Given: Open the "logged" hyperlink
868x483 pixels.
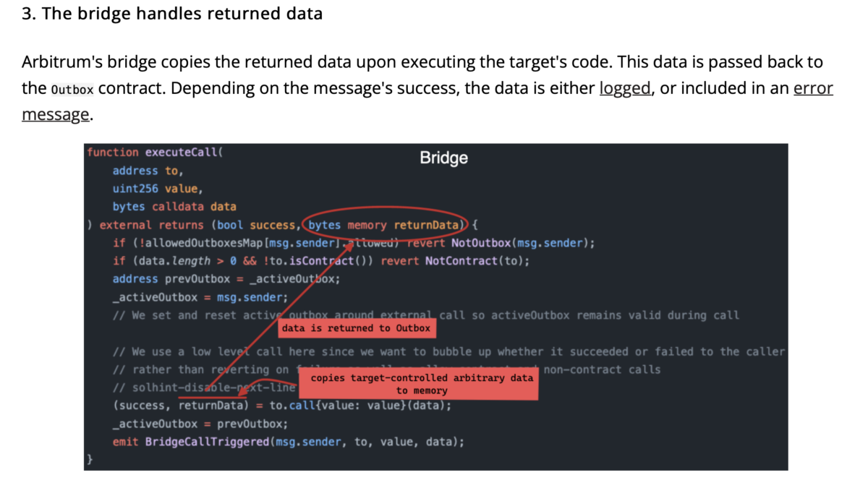Looking at the screenshot, I should pyautogui.click(x=625, y=88).
